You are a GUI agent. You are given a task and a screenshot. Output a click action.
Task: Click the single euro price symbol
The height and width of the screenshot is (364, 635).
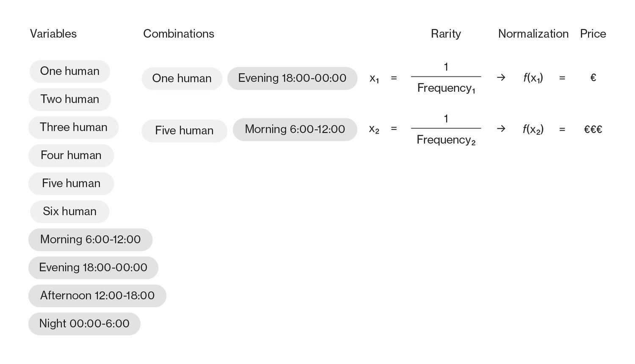coord(593,78)
